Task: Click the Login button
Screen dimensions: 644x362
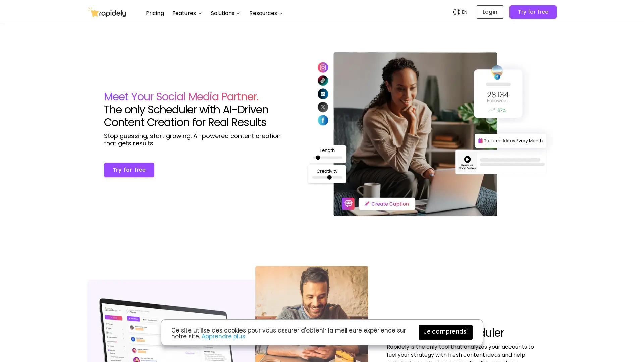Action: click(x=490, y=12)
